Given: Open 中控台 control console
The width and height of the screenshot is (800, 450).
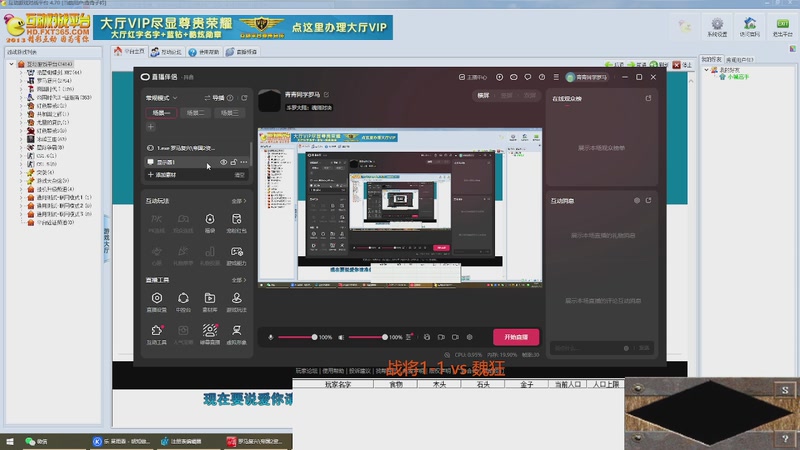Looking at the screenshot, I should pyautogui.click(x=183, y=302).
